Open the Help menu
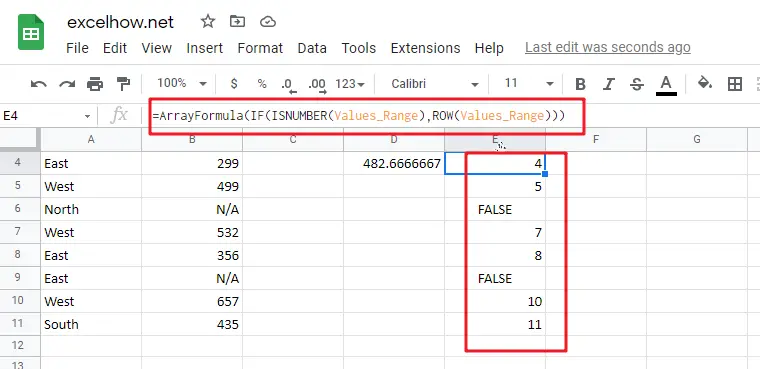 (489, 48)
